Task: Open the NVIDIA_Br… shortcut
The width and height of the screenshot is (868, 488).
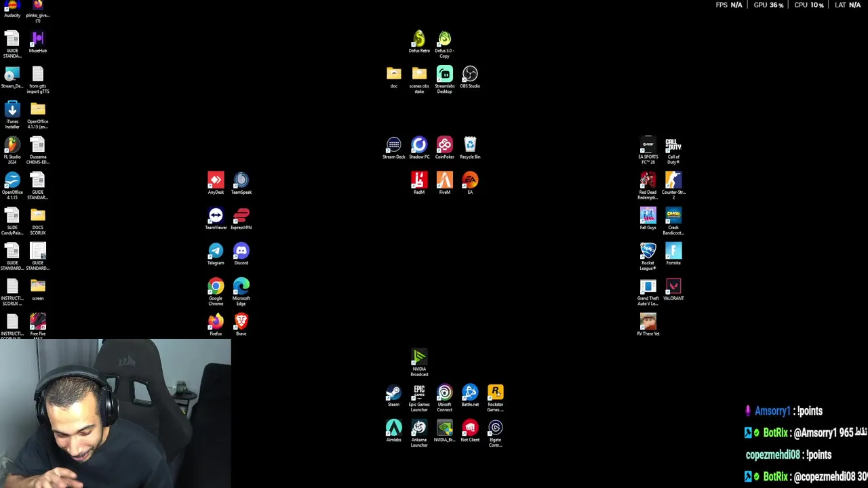Action: click(445, 431)
